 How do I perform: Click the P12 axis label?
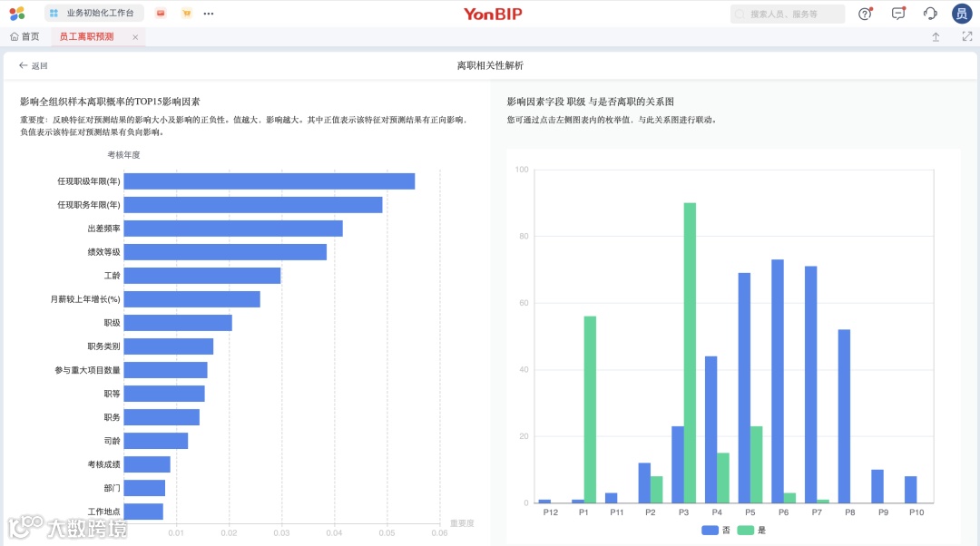click(551, 512)
